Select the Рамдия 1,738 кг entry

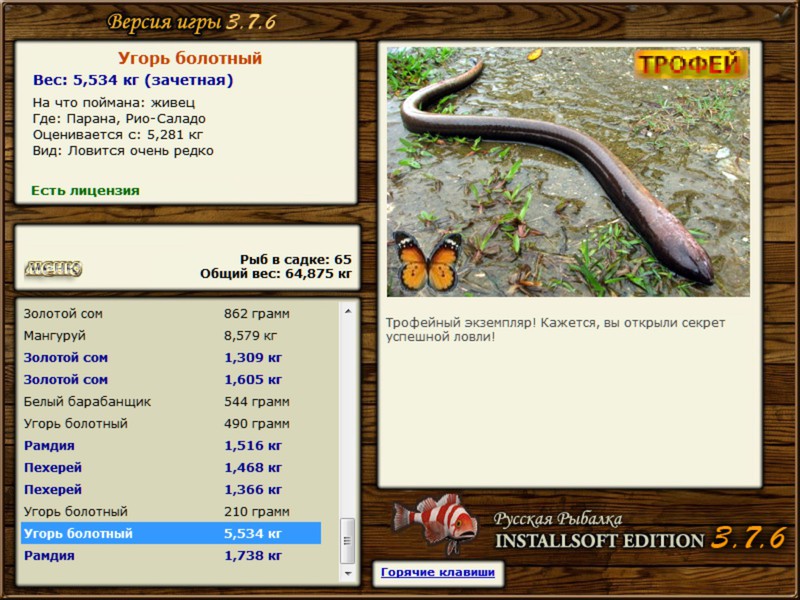pos(171,556)
